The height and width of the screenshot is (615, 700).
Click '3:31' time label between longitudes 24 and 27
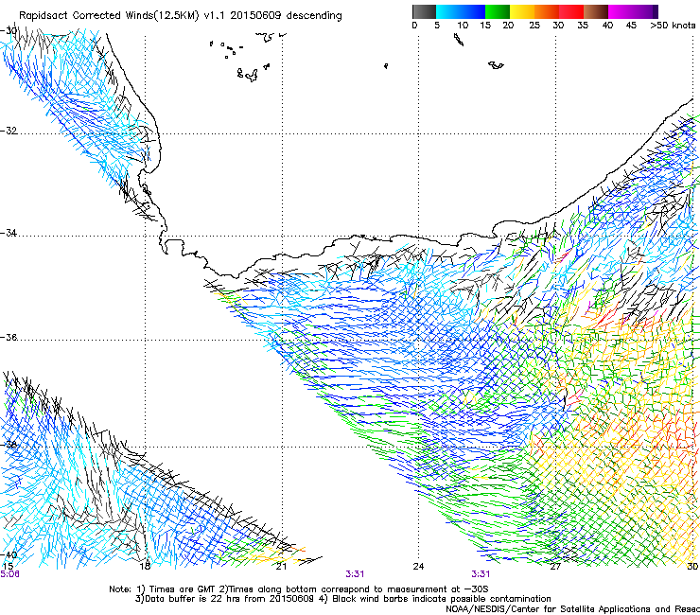pos(481,574)
